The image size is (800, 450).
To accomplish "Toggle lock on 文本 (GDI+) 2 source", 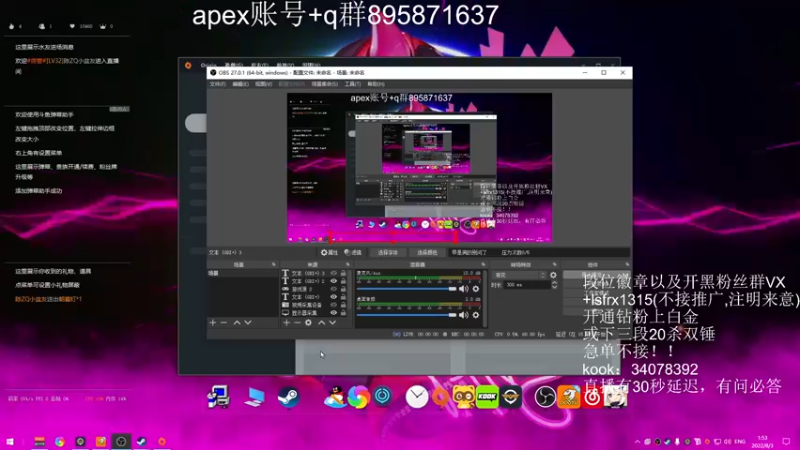I will [343, 281].
